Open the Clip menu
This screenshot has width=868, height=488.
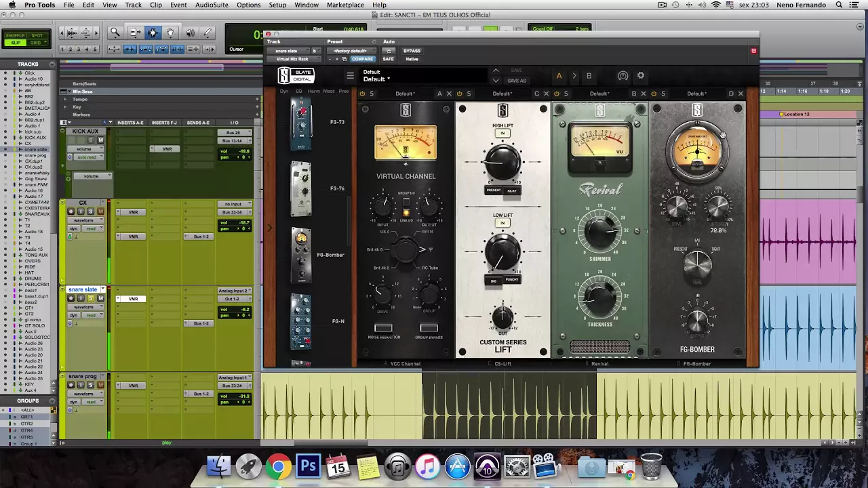click(156, 5)
